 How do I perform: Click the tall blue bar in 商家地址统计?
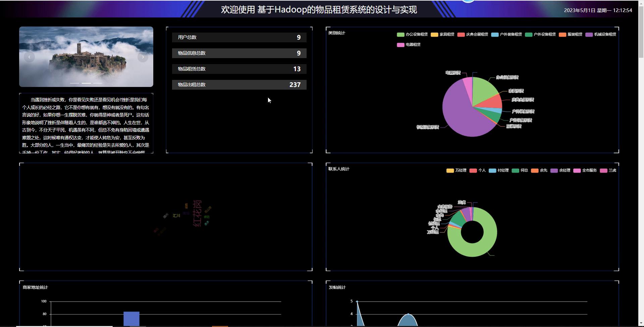pyautogui.click(x=131, y=319)
